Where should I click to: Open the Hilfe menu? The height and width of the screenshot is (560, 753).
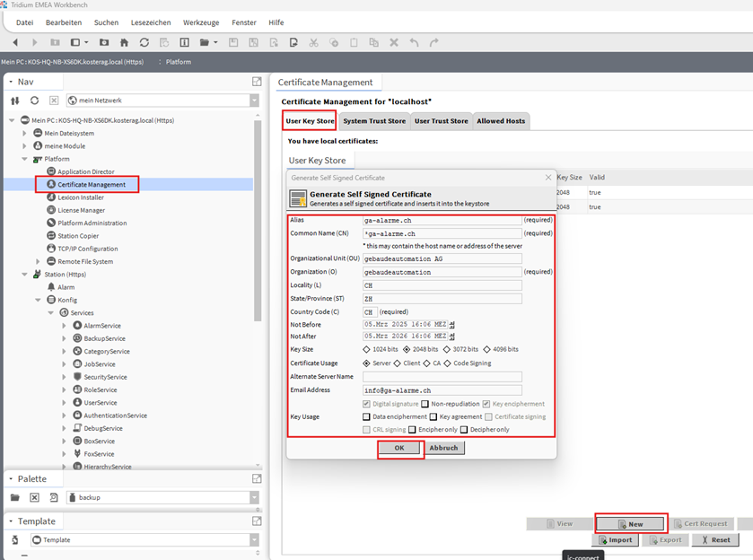276,22
